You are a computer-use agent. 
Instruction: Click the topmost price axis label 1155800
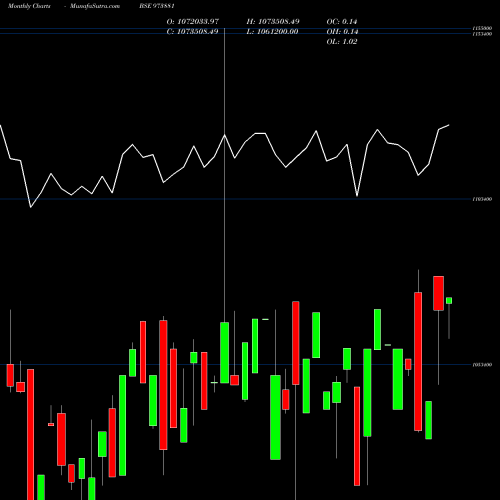click(x=482, y=28)
